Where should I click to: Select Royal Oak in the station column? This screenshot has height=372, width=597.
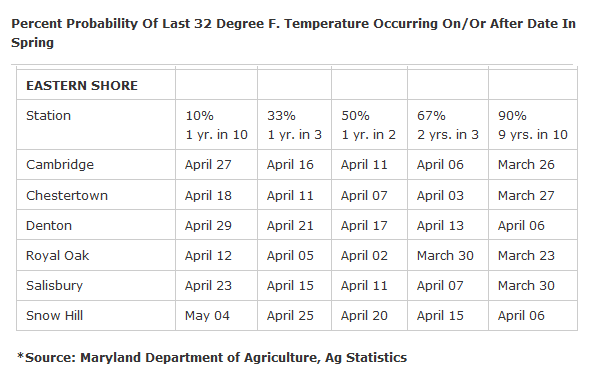57,255
